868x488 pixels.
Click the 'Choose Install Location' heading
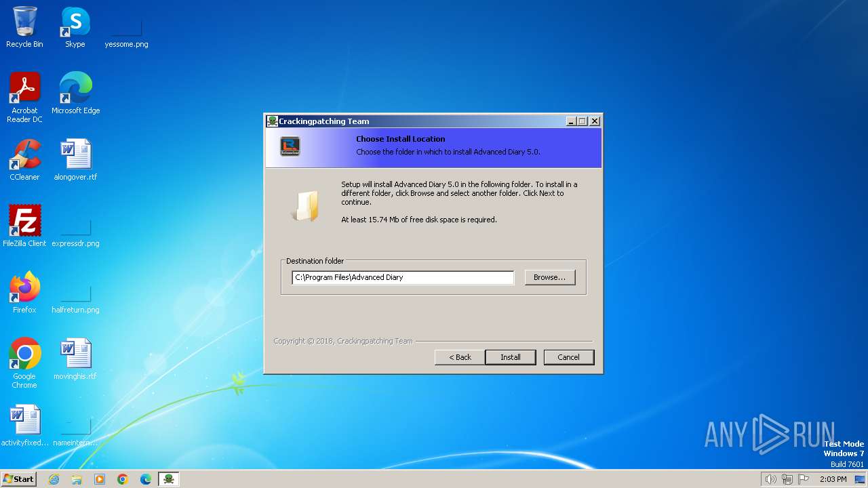(x=401, y=139)
